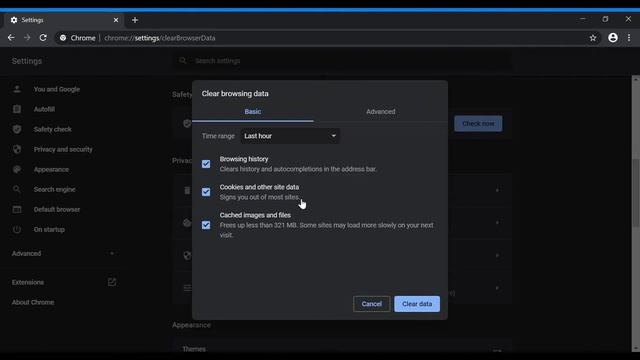The width and height of the screenshot is (640, 360).
Task: Select the Settings browser tab
Action: pos(64,20)
